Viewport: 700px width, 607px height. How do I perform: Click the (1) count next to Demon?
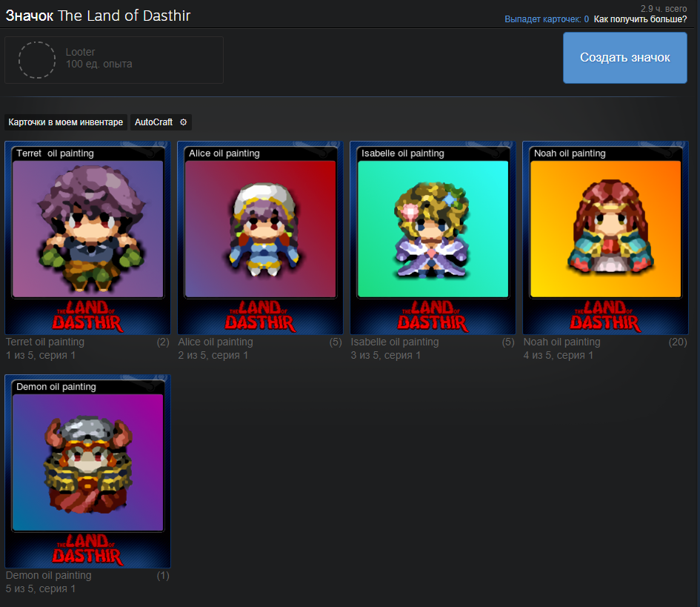tap(163, 575)
